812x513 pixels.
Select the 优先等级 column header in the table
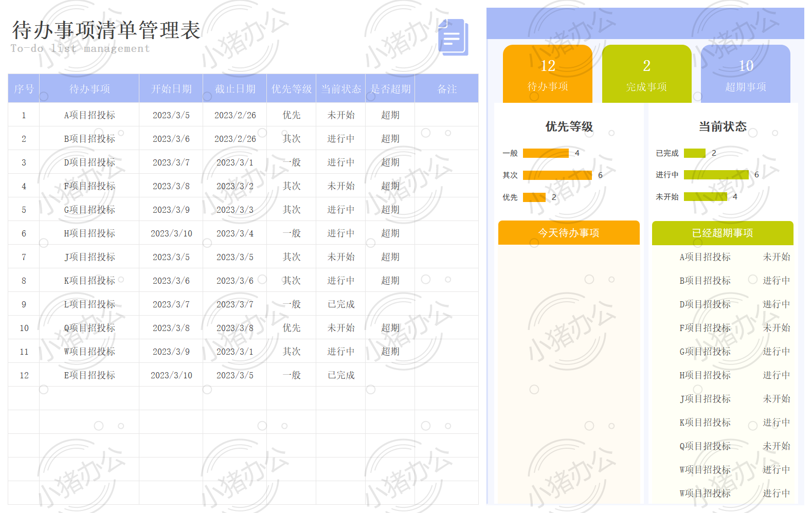292,89
